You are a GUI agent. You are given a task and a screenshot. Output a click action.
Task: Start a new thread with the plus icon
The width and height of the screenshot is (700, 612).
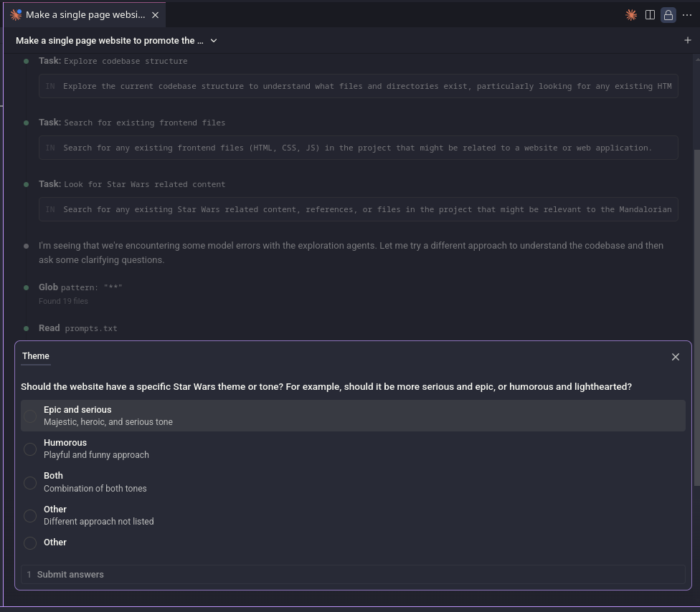click(x=687, y=40)
